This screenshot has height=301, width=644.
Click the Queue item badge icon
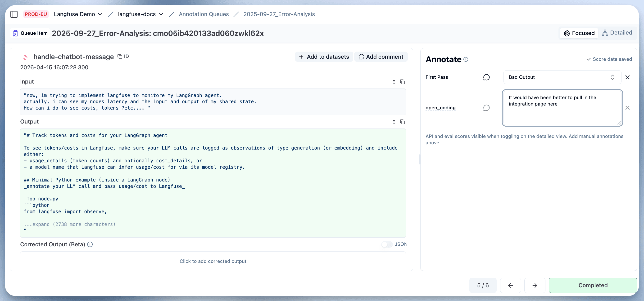15,33
